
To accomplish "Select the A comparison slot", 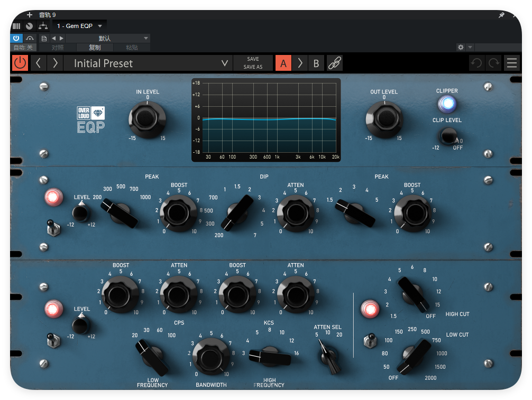I will click(283, 63).
